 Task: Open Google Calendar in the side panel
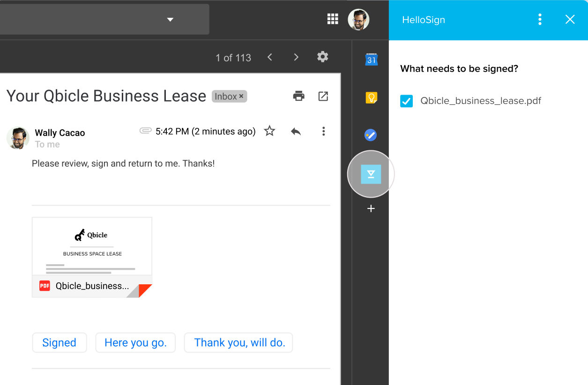coord(371,59)
